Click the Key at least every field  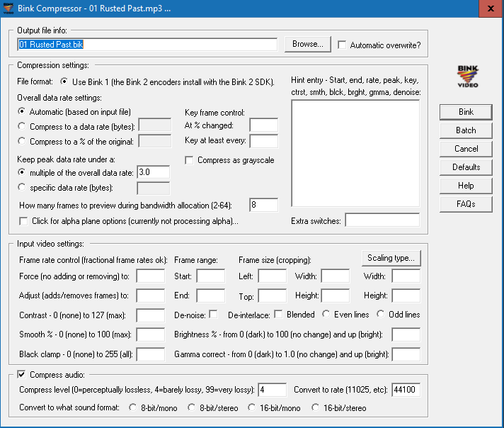[x=263, y=141]
